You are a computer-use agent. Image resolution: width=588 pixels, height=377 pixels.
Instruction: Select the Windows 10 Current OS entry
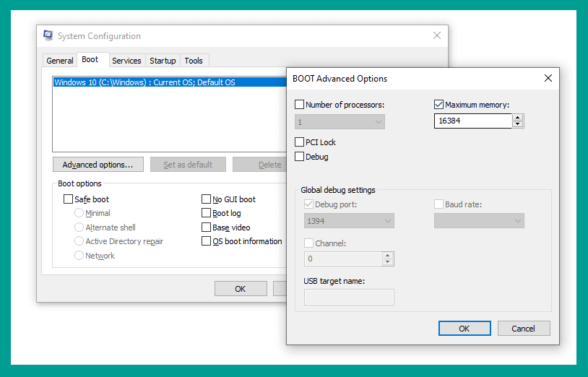point(170,82)
